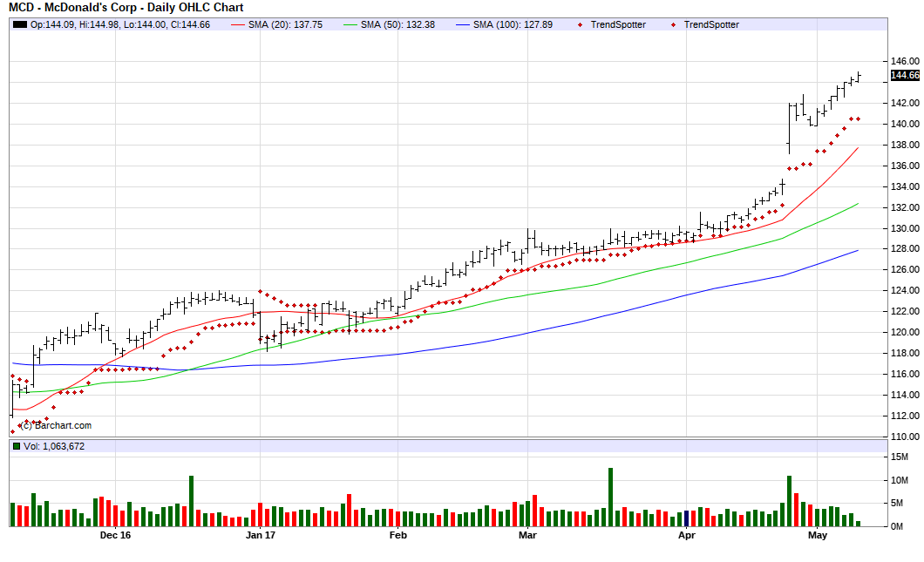Click the Mar date label
Image resolution: width=924 pixels, height=562 pixels.
tap(527, 536)
